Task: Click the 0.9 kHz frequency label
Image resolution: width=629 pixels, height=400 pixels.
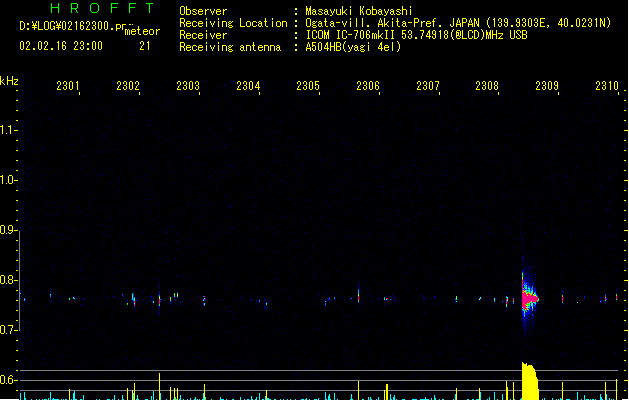Action: [x=8, y=230]
